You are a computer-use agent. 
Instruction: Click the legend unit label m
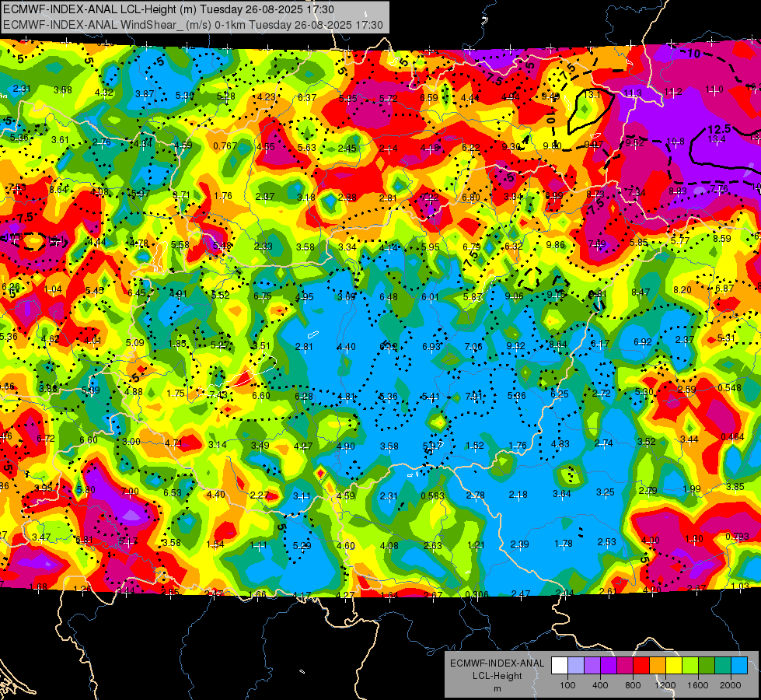pos(497,689)
